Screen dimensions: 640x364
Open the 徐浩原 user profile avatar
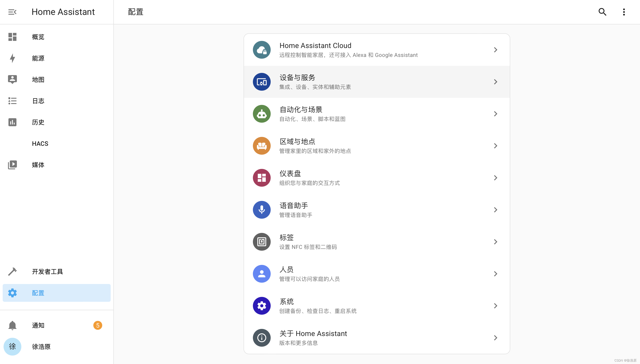click(x=12, y=346)
